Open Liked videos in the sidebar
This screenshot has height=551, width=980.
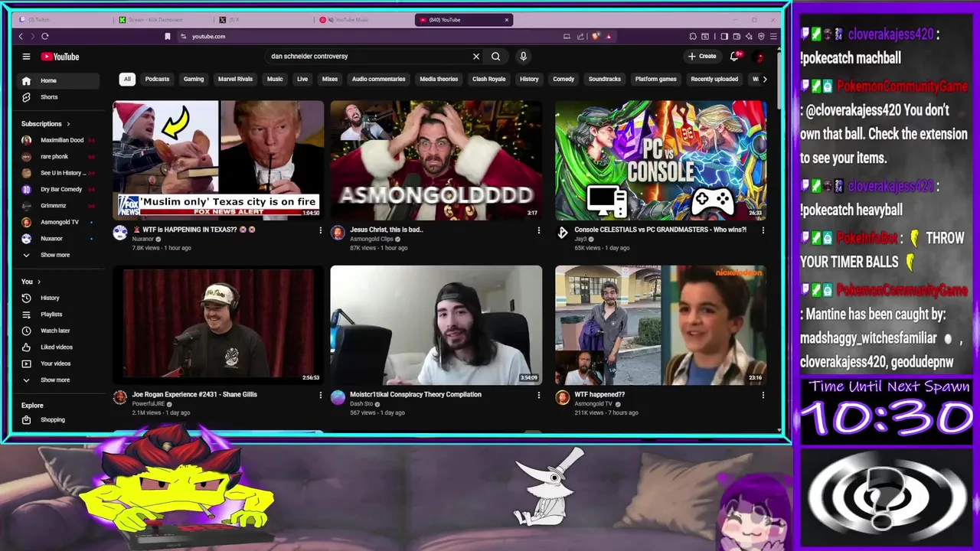coord(57,347)
